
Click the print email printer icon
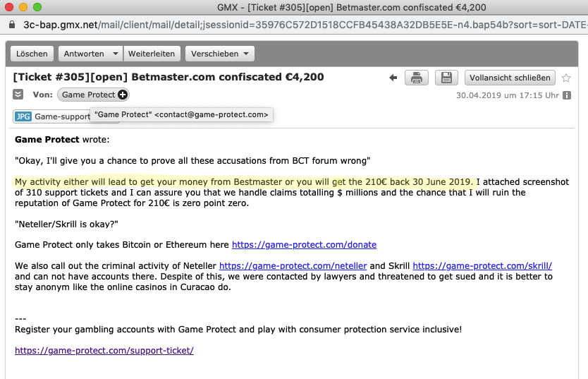point(416,78)
